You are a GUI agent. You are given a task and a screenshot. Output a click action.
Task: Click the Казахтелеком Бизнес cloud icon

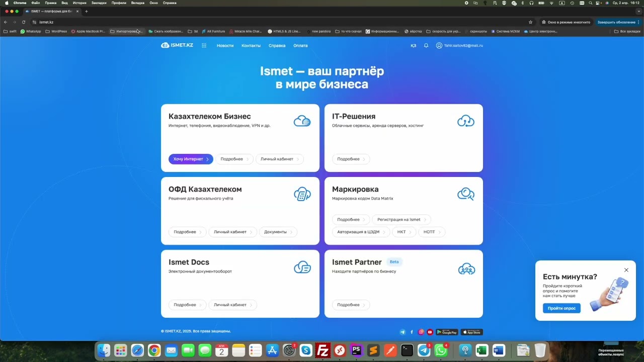[302, 121]
